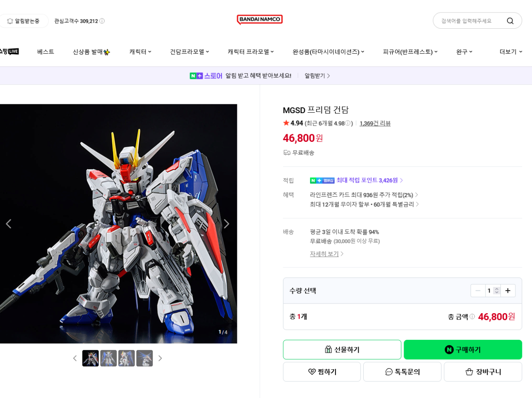Viewport: 532px width, 398px height.
Task: Select the second product thumbnail
Action: pyautogui.click(x=108, y=358)
